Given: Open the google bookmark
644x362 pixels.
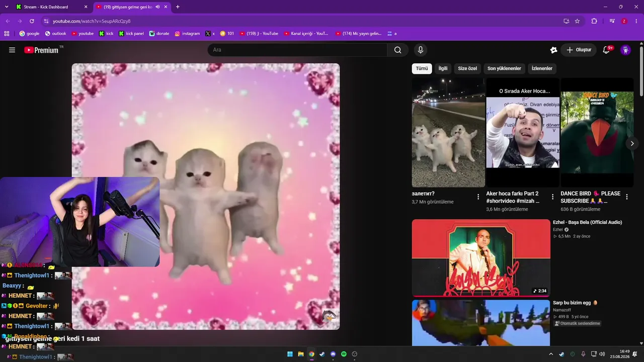Looking at the screenshot, I should click(29, 34).
